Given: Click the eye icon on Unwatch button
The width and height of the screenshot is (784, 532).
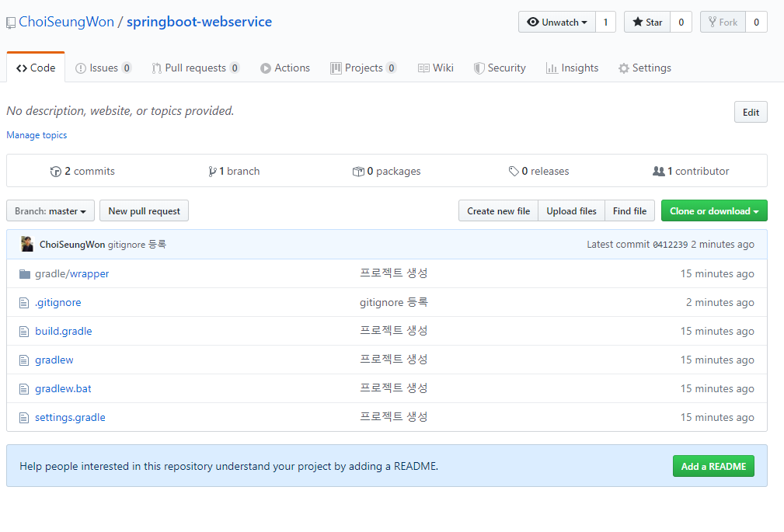Looking at the screenshot, I should pos(533,22).
